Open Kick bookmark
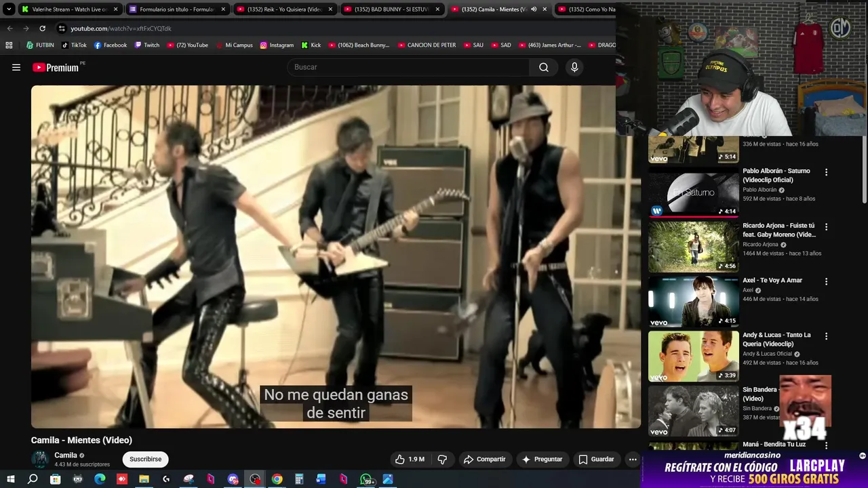Viewport: 868px width, 488px height. coord(311,45)
